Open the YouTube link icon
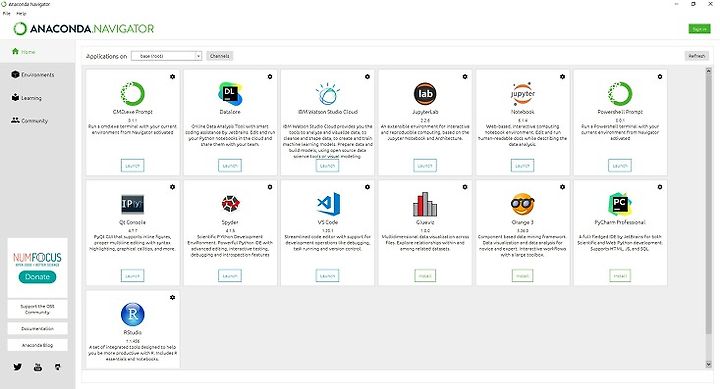The width and height of the screenshot is (720, 389). (38, 367)
